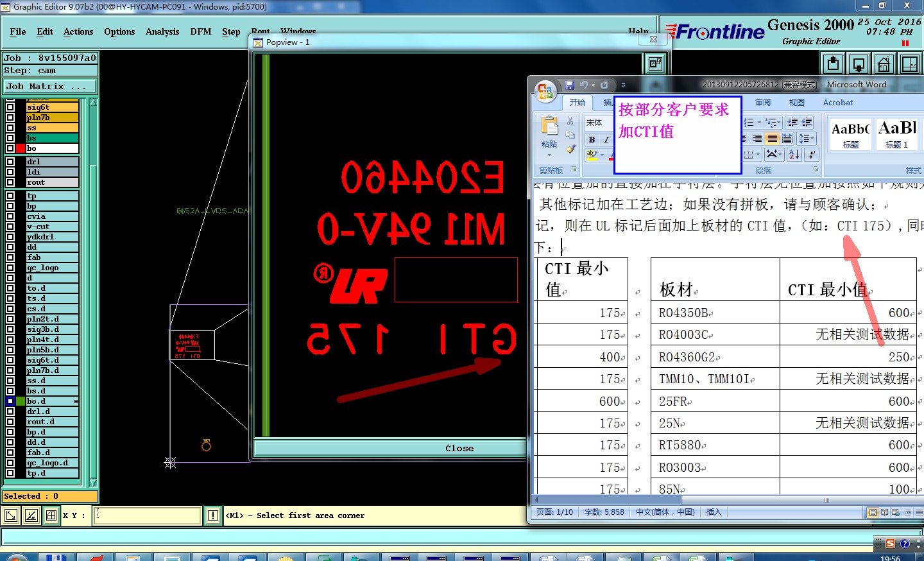Image resolution: width=924 pixels, height=561 pixels.
Task: Save the Word document from the quick toolbar
Action: click(x=570, y=85)
